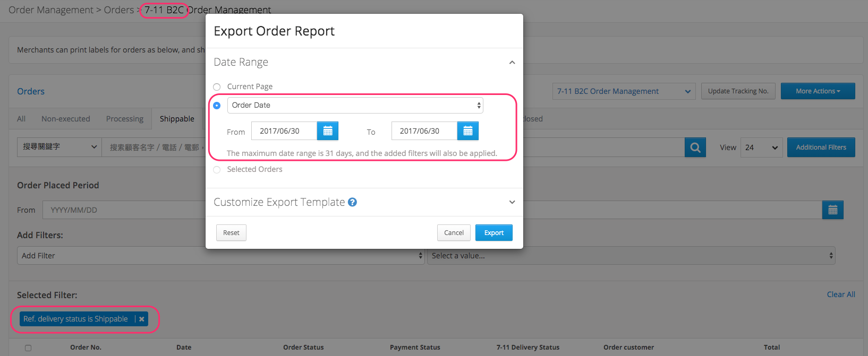Collapse the Date Range section
Screen dimensions: 868x356
coord(512,63)
